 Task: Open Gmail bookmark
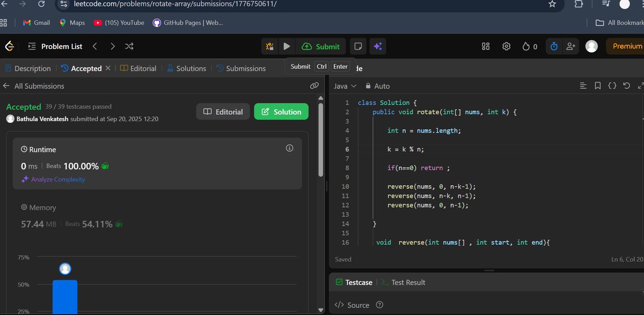tap(36, 23)
